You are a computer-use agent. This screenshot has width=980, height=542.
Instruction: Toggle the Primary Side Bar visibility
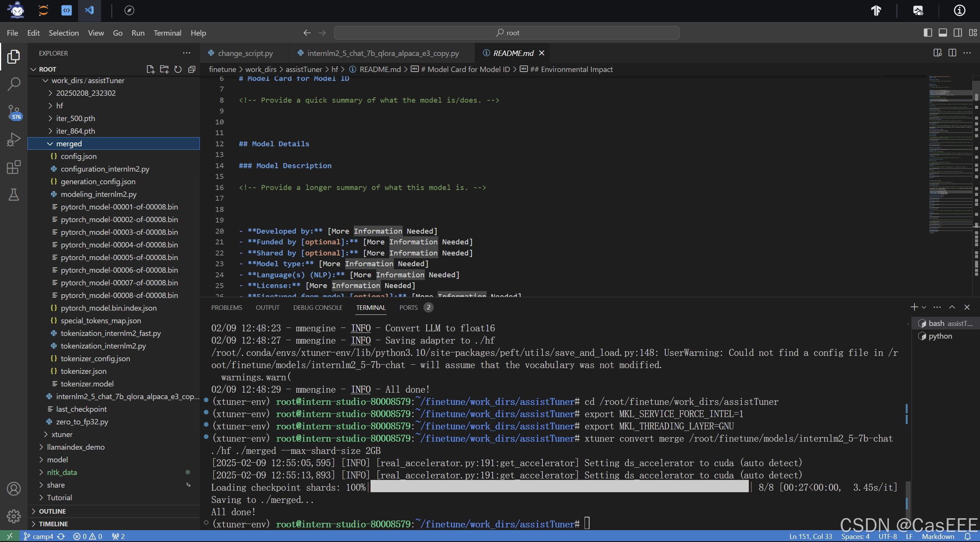(928, 33)
